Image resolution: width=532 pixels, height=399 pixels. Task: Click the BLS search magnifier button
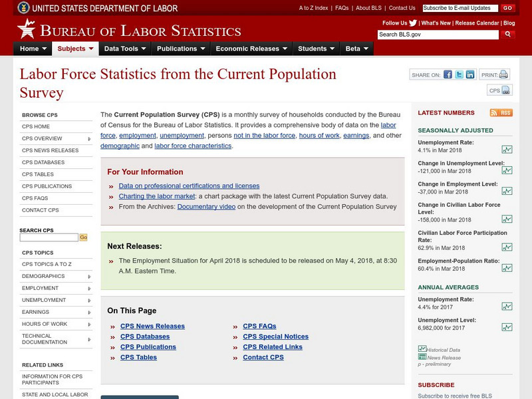click(507, 35)
